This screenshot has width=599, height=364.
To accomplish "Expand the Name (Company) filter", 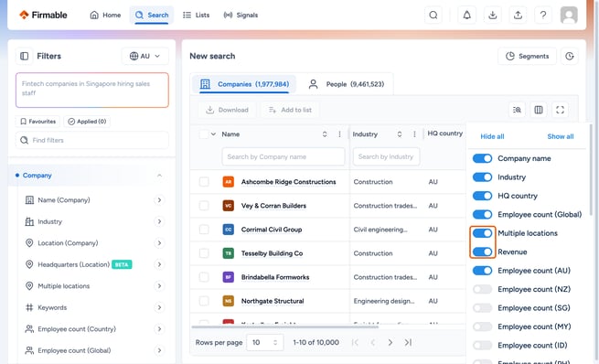I will (159, 200).
